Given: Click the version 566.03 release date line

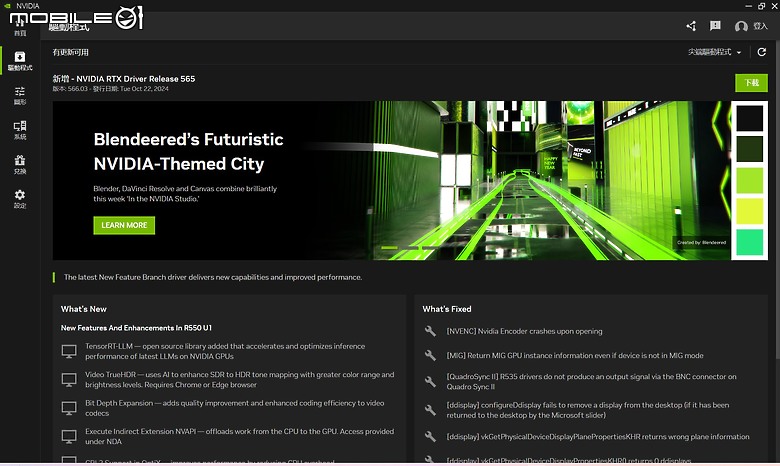Looking at the screenshot, I should coord(110,89).
